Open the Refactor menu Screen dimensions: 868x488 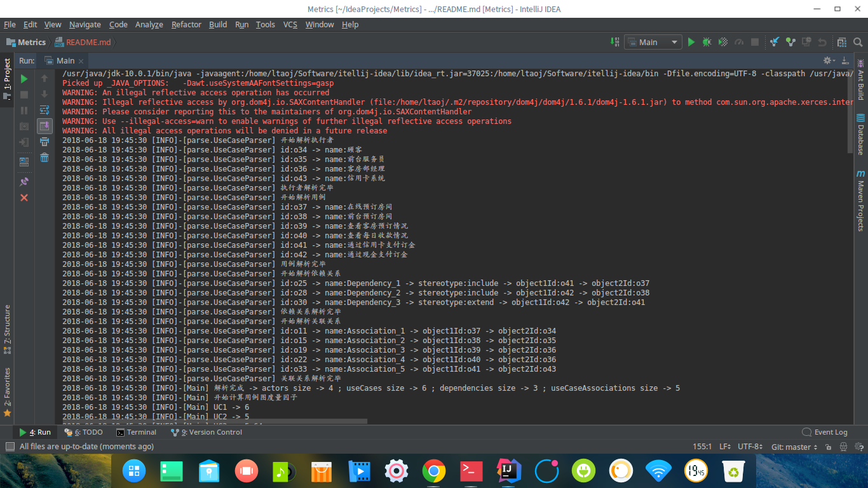point(186,24)
